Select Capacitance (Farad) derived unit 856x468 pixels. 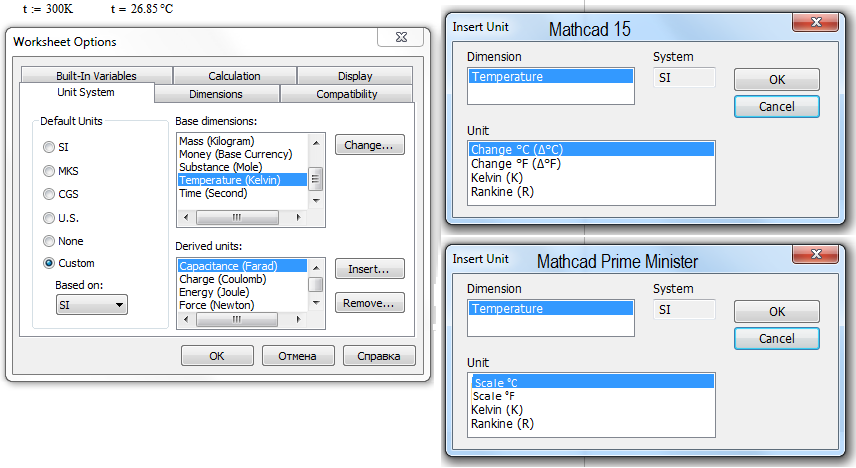pos(242,266)
